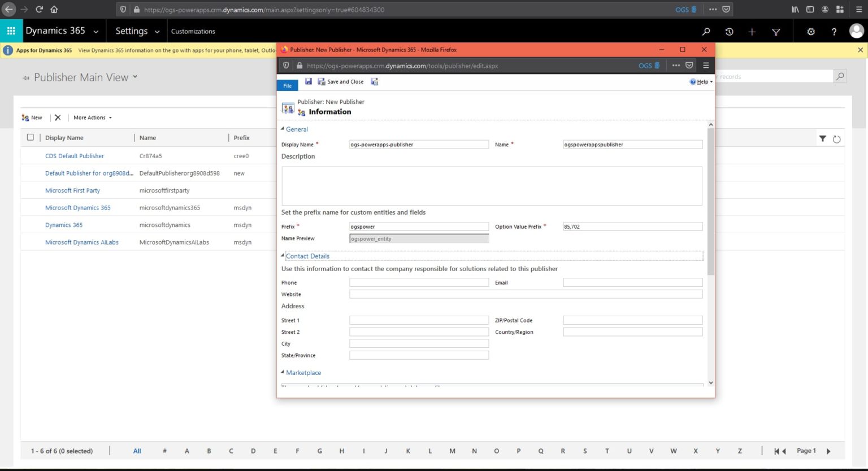Click the Recent items clock icon
The width and height of the screenshot is (868, 471).
pos(729,32)
